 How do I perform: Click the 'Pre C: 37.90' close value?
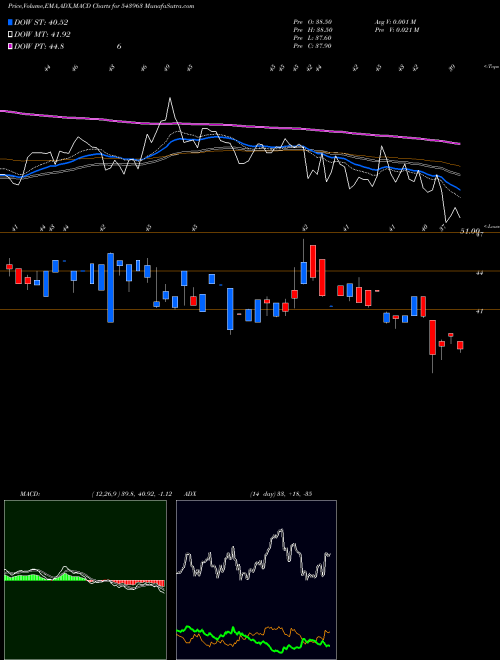[x=313, y=46]
